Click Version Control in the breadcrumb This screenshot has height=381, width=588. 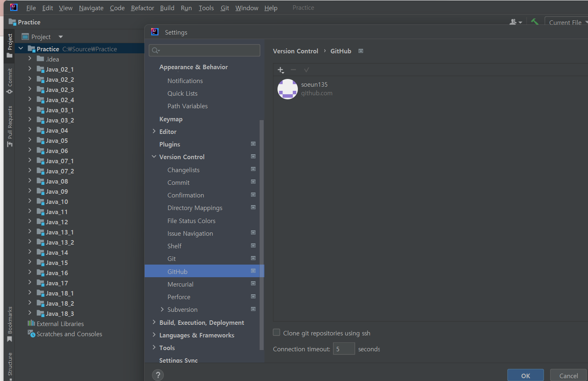[295, 51]
